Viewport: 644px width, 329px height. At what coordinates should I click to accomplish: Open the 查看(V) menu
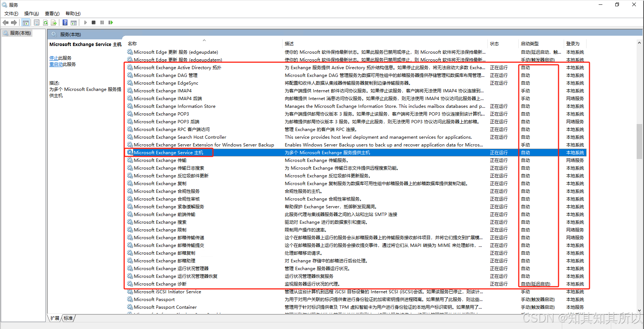[52, 14]
